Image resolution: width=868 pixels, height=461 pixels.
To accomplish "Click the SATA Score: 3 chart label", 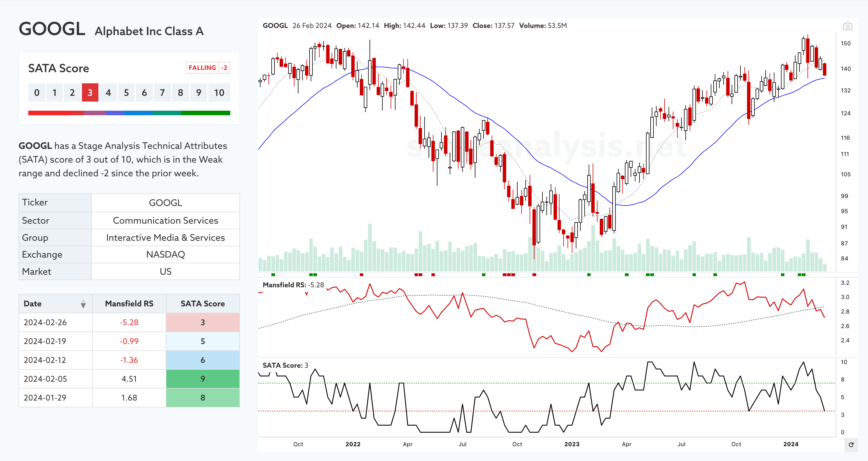I will click(285, 366).
